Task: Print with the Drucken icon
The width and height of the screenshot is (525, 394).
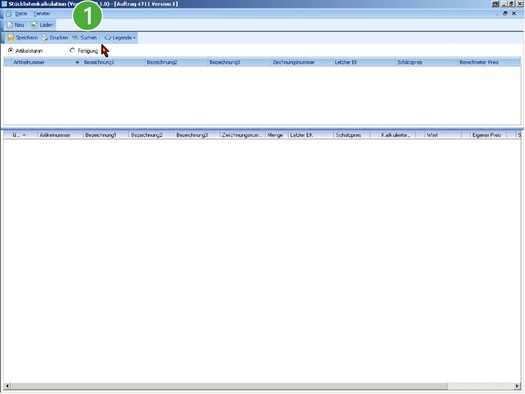Action: 45,38
